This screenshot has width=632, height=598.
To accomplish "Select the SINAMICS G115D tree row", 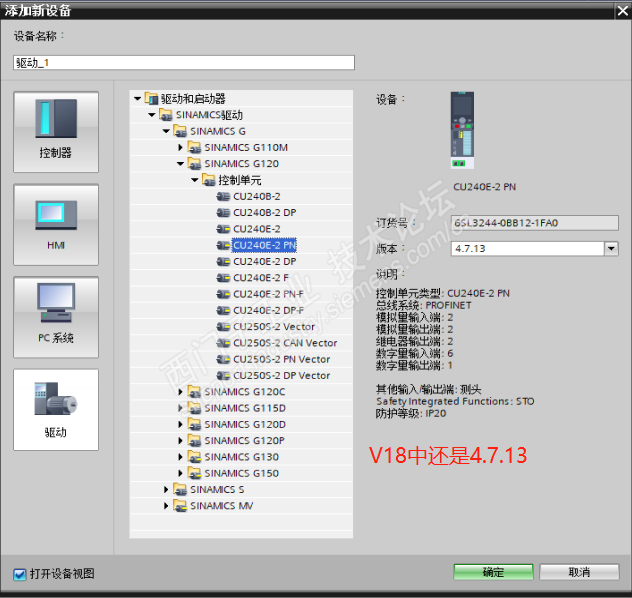I will (x=241, y=408).
